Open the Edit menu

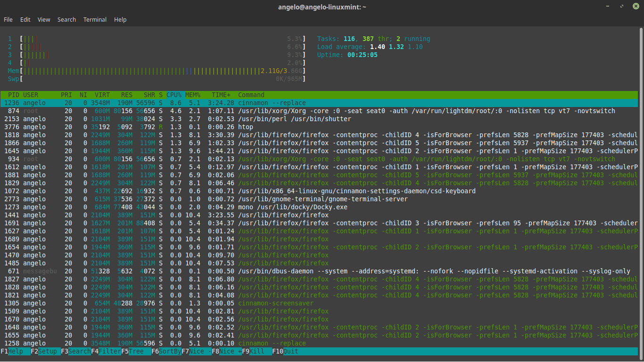(25, 19)
